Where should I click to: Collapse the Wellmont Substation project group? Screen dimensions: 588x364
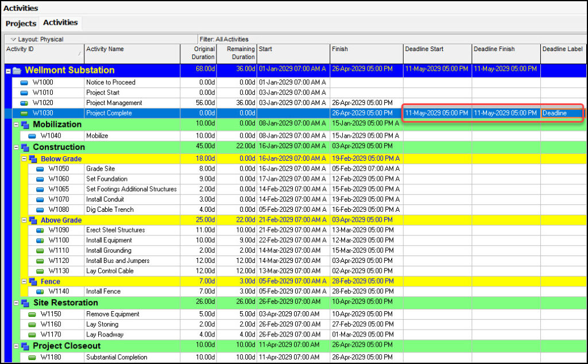pos(8,71)
